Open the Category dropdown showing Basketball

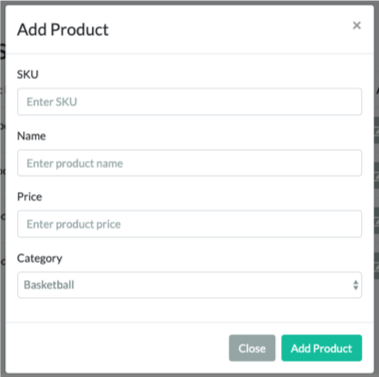pyautogui.click(x=189, y=285)
